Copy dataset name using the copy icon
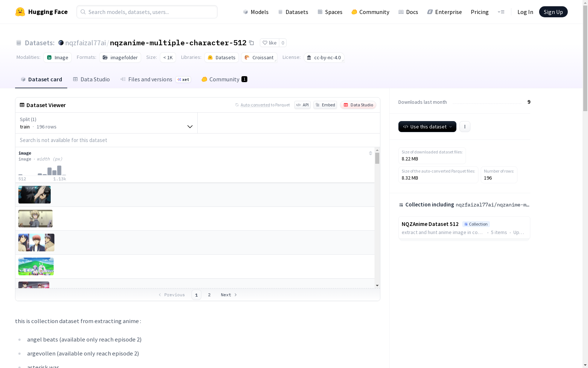This screenshot has width=588, height=368. (251, 43)
